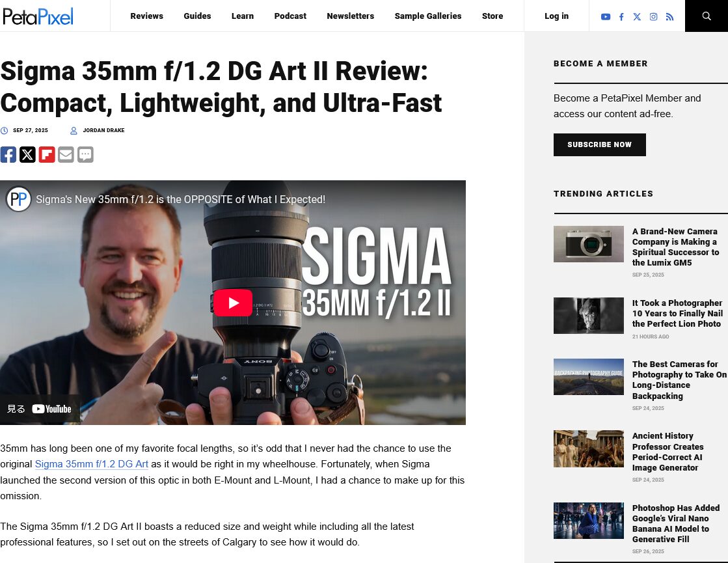Open the lion photo article thumbnail
Screen dimensions: 728x563
pos(588,316)
